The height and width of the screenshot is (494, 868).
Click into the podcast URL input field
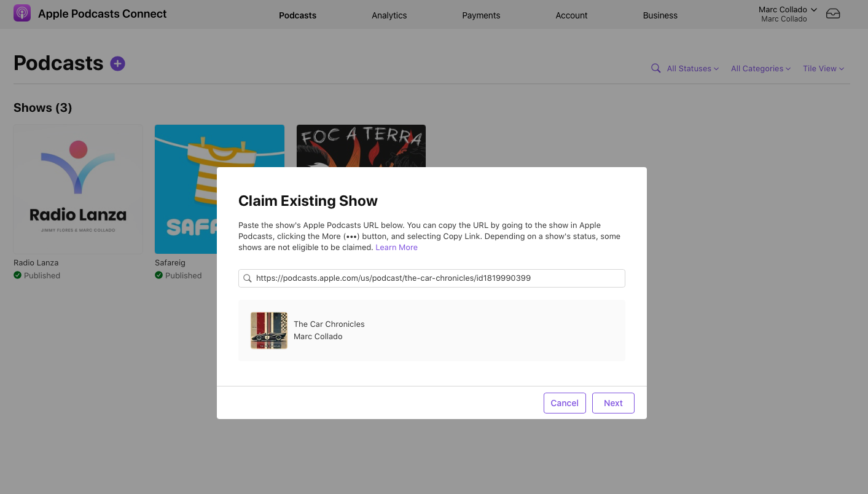[x=432, y=278]
